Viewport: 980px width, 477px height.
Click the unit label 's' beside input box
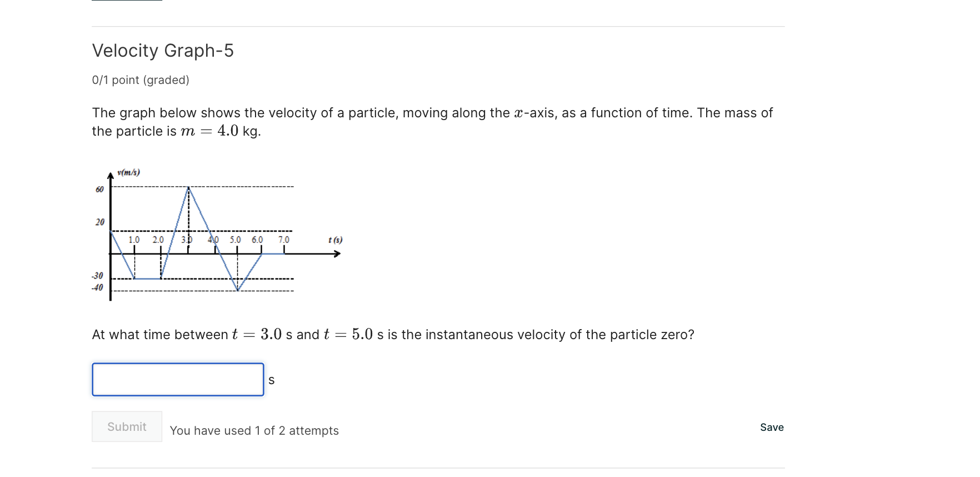click(x=272, y=380)
